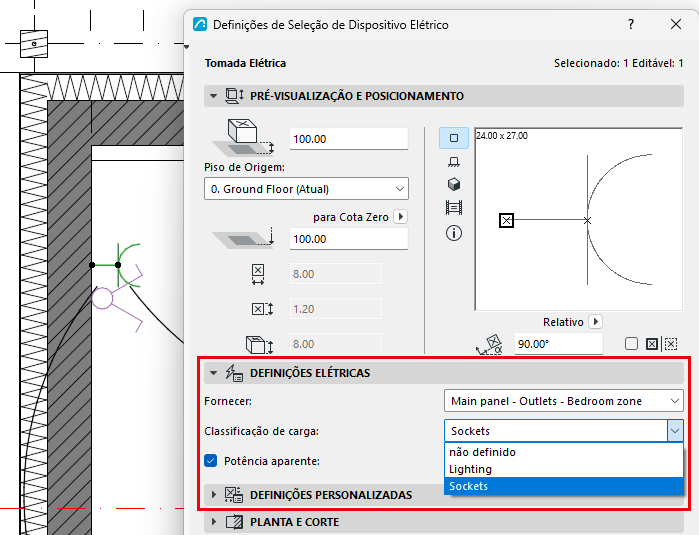699x535 pixels.
Task: Click the 'Tomada Elétrica' heading text
Action: [x=245, y=63]
